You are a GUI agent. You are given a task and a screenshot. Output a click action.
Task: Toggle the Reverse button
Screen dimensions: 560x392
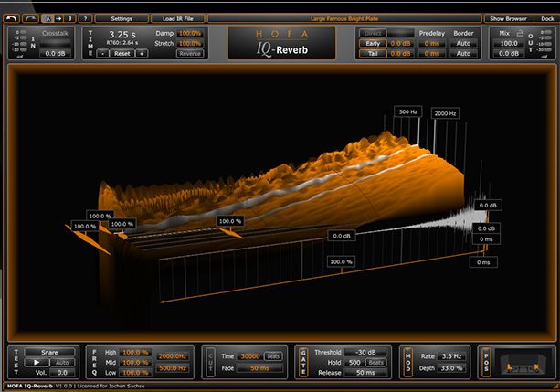pos(190,54)
